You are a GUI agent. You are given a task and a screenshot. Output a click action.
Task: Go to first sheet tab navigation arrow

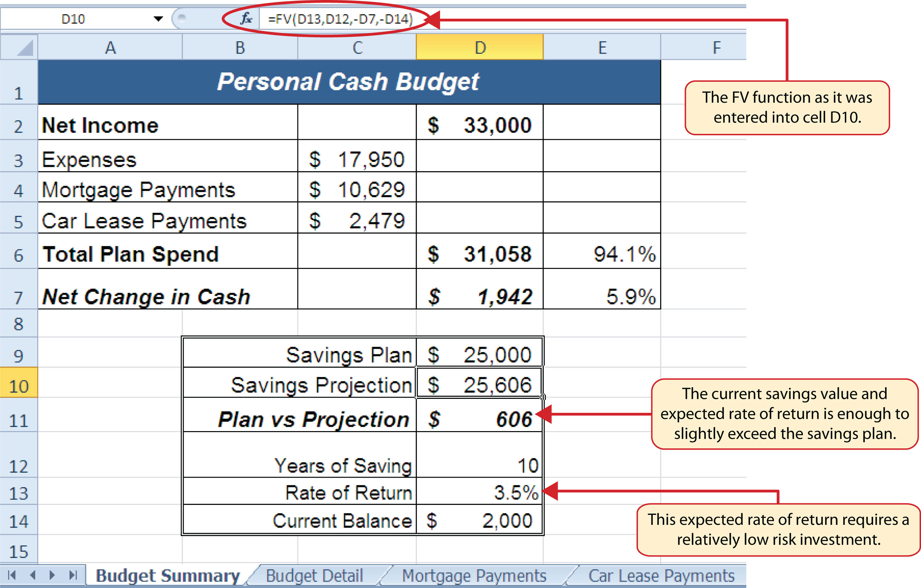point(12,575)
